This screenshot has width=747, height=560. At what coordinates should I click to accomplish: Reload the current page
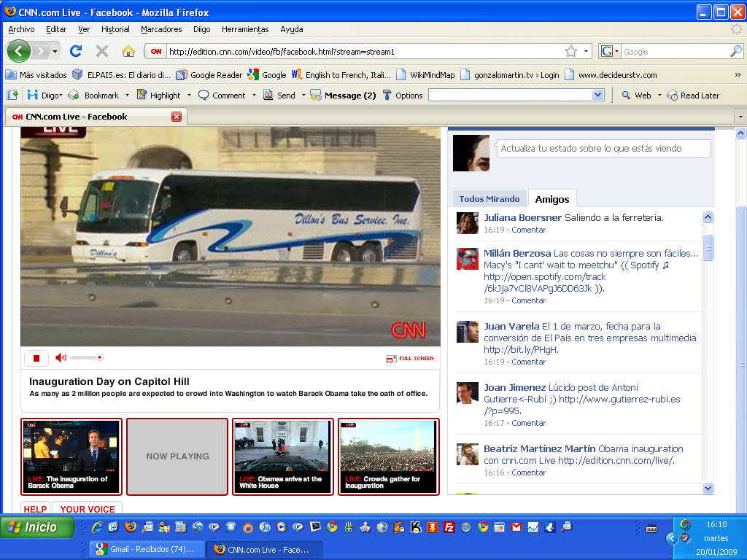pyautogui.click(x=76, y=51)
